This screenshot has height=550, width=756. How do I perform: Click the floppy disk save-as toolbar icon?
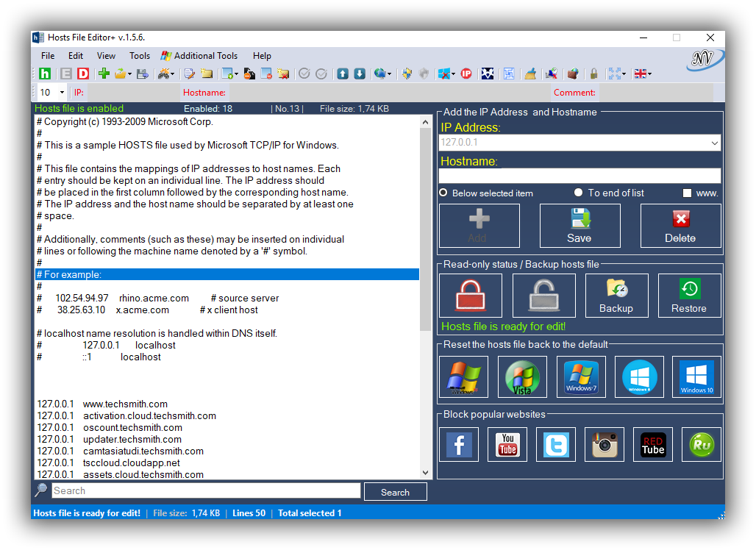[x=142, y=74]
